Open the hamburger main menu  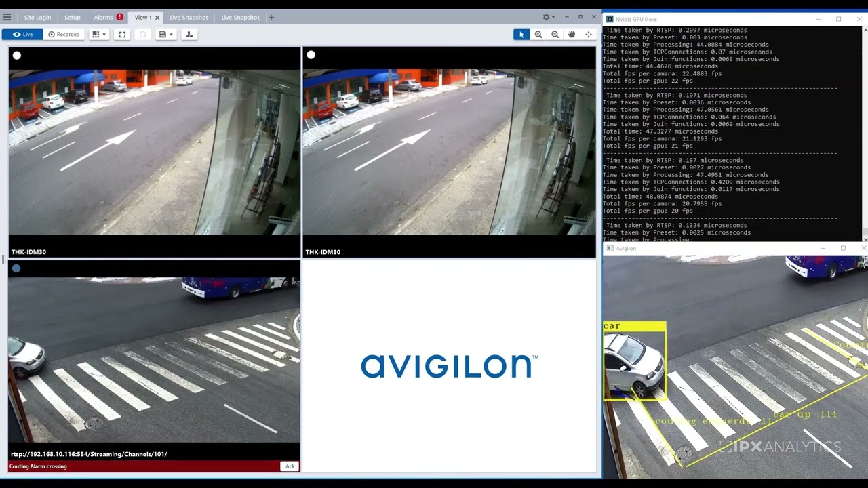pyautogui.click(x=7, y=17)
